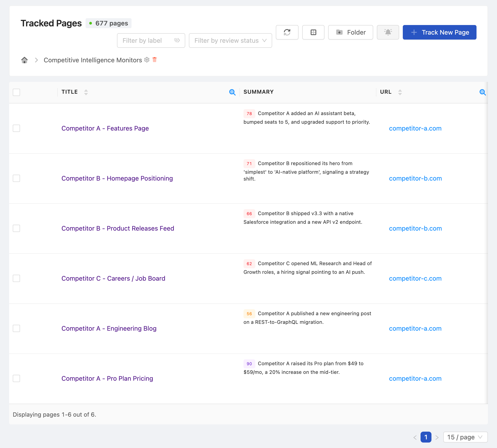
Task: Visit competitor-a.com in Features Page row
Action: pyautogui.click(x=415, y=128)
